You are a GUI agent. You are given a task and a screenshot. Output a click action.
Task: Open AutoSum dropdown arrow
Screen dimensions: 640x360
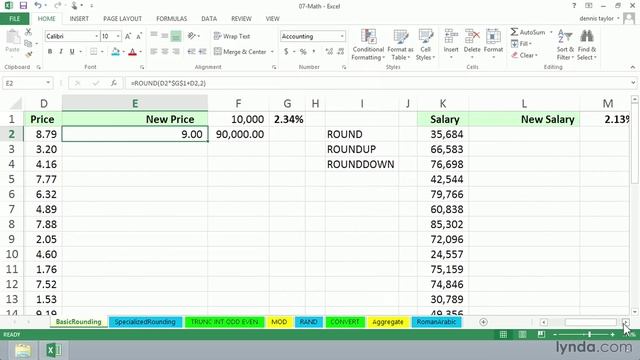[551, 32]
